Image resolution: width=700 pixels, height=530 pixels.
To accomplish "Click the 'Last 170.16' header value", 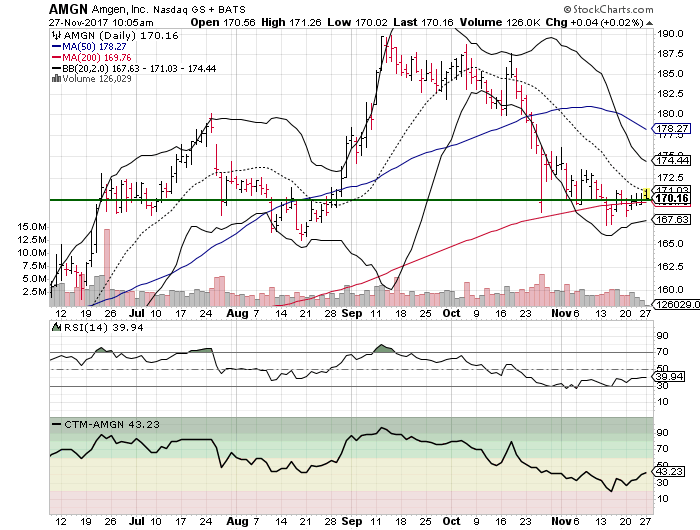I will coord(423,22).
